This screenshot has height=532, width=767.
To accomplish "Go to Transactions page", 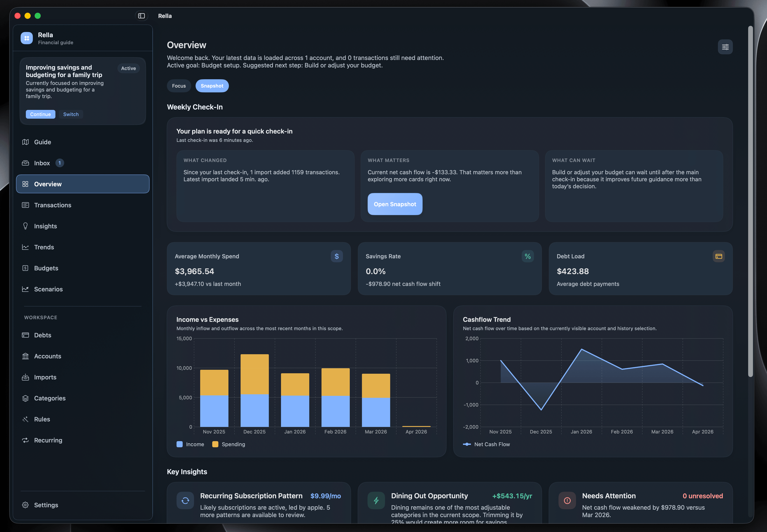I will click(83, 205).
